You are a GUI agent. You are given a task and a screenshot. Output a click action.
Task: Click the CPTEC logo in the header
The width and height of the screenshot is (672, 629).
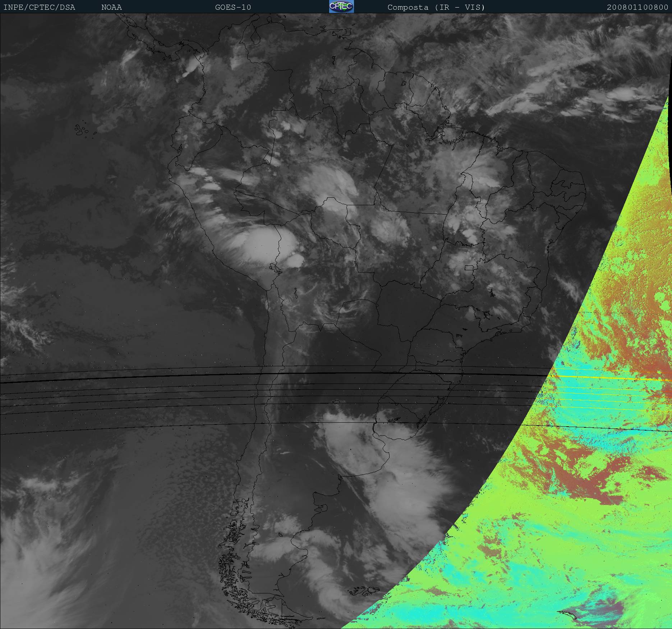coord(341,6)
